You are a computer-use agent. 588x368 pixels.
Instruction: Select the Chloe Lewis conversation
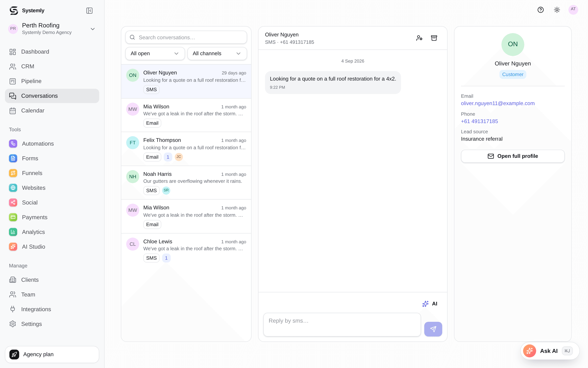pyautogui.click(x=186, y=250)
